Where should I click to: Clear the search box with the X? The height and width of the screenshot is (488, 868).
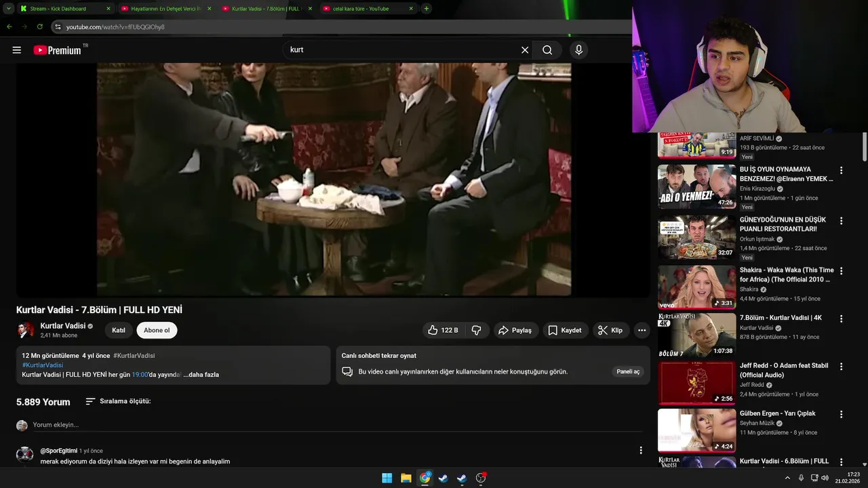524,50
